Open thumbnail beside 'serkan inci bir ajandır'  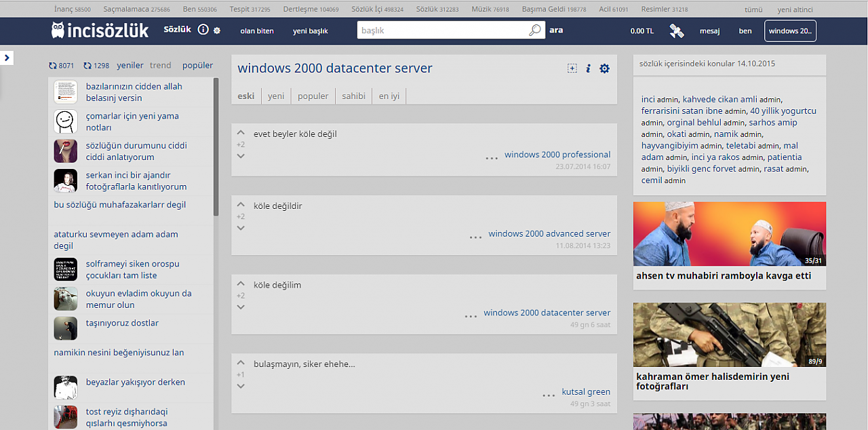pyautogui.click(x=66, y=180)
